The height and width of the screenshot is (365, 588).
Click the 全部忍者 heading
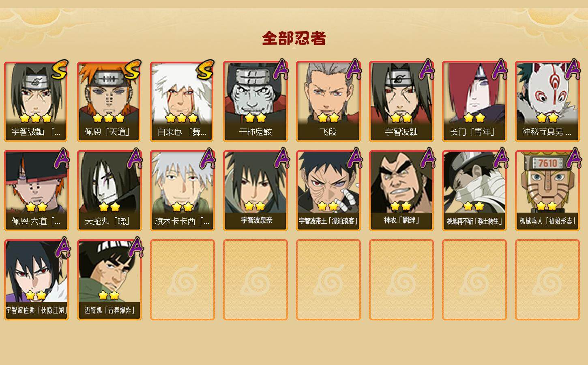pos(294,38)
